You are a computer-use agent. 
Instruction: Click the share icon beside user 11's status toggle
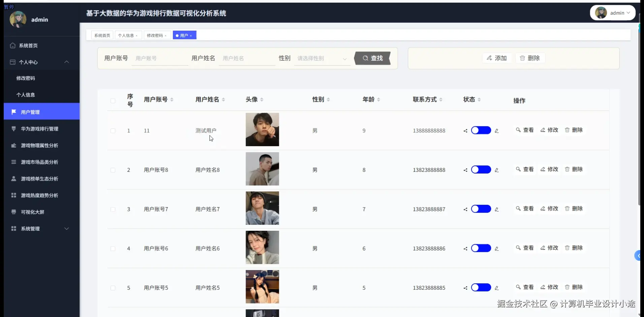tap(465, 131)
